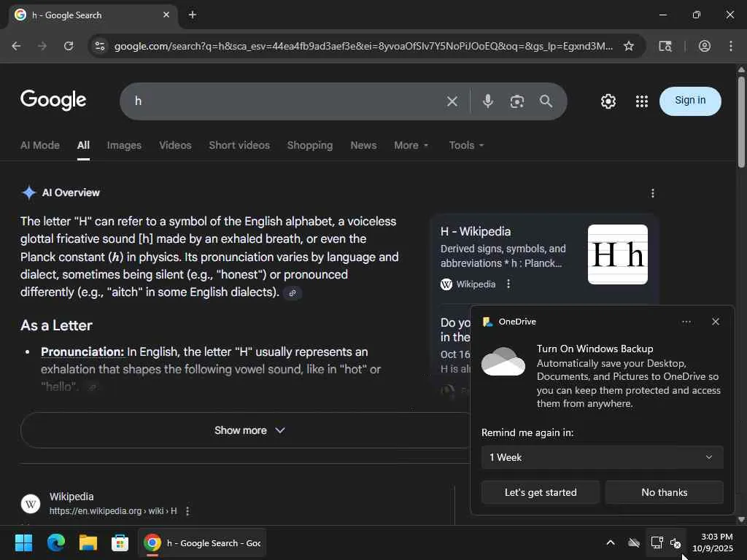
Task: Click the Google logo
Action: point(53,100)
